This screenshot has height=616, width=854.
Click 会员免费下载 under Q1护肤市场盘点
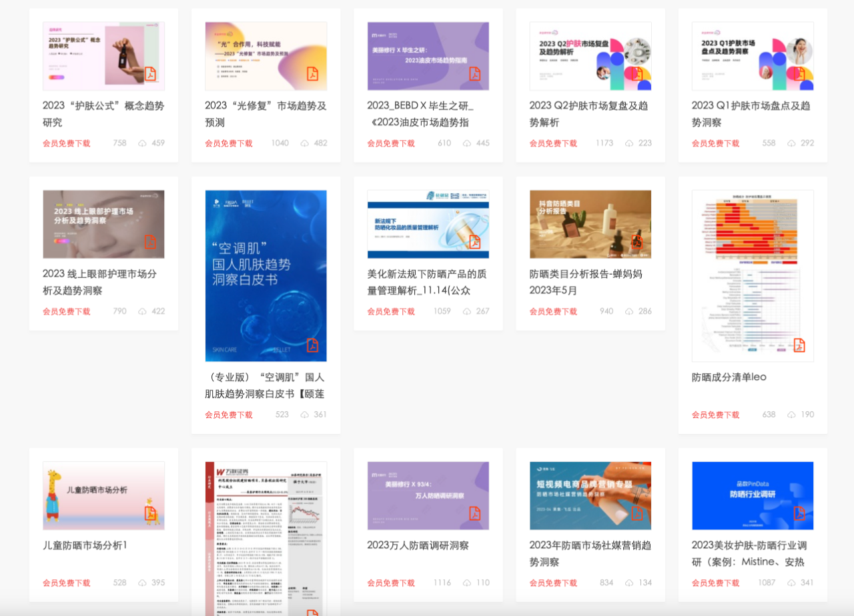point(716,143)
